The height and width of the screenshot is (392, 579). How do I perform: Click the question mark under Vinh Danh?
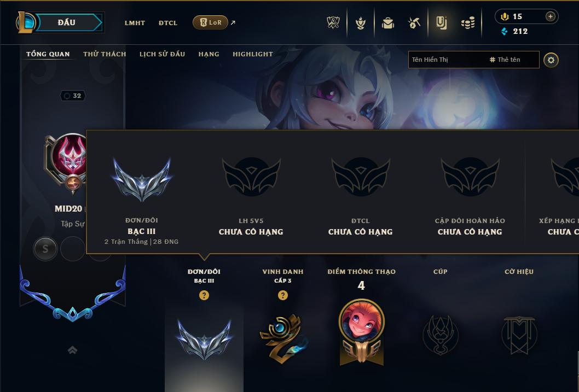coord(282,295)
